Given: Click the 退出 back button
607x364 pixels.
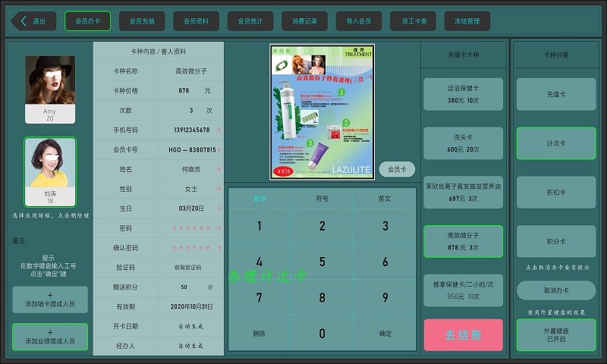Looking at the screenshot, I should click(x=33, y=21).
